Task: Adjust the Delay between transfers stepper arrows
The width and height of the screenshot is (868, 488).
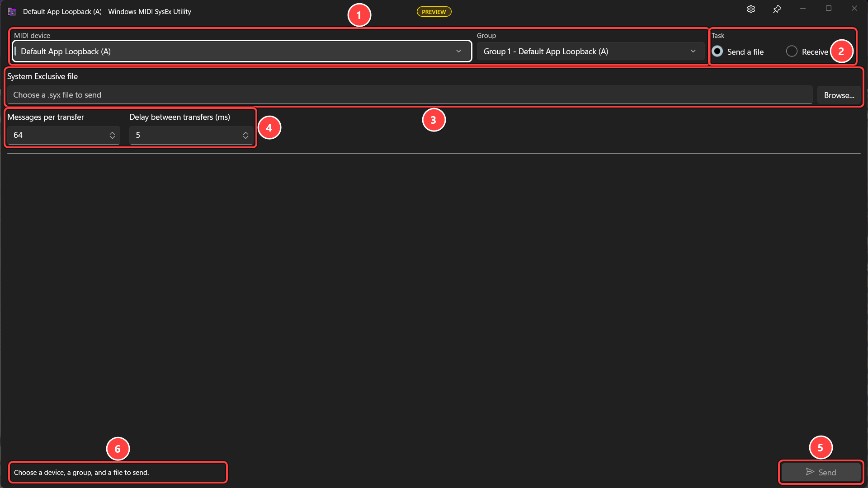Action: [x=245, y=135]
